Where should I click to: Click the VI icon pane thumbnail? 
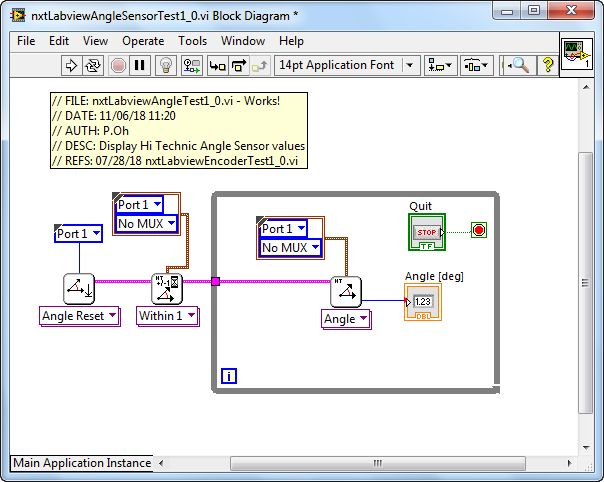[577, 54]
